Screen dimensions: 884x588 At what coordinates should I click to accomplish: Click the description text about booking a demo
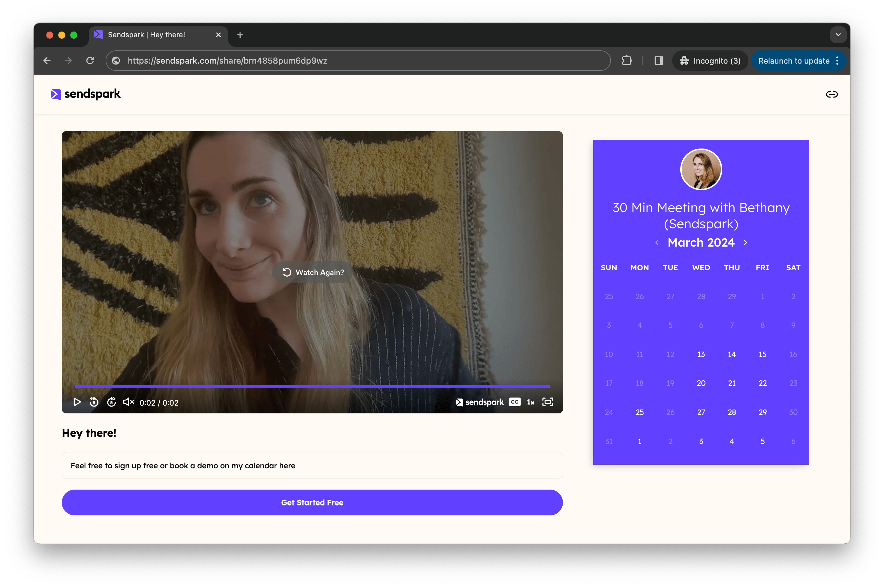(x=183, y=465)
